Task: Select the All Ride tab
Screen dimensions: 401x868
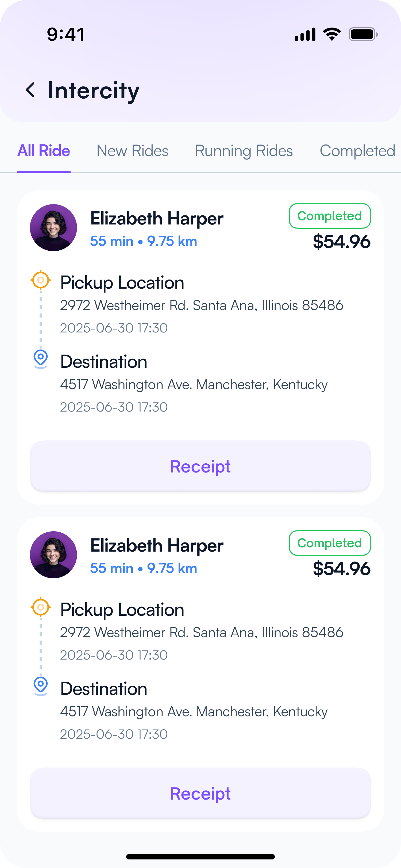Action: pos(44,151)
